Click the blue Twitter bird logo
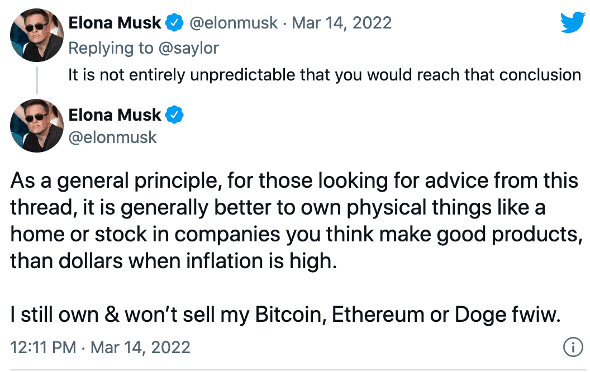The width and height of the screenshot is (590, 372). click(573, 23)
